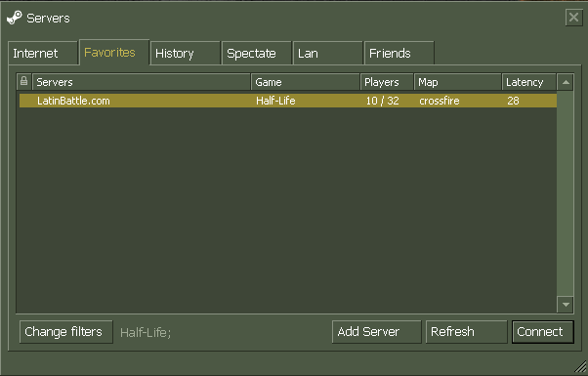Switch to the Internet tab

coord(43,54)
